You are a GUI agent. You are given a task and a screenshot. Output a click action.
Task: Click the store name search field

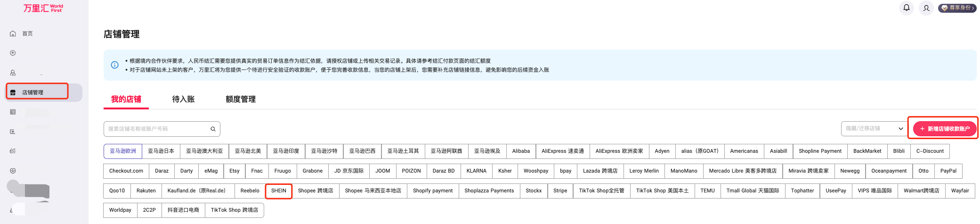(x=158, y=129)
